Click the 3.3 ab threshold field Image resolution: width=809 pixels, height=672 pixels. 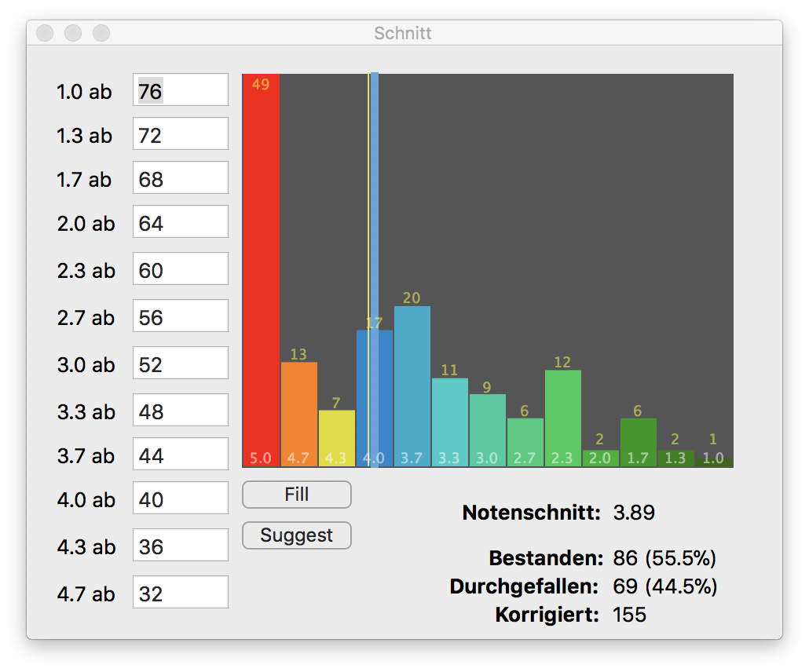click(x=181, y=410)
